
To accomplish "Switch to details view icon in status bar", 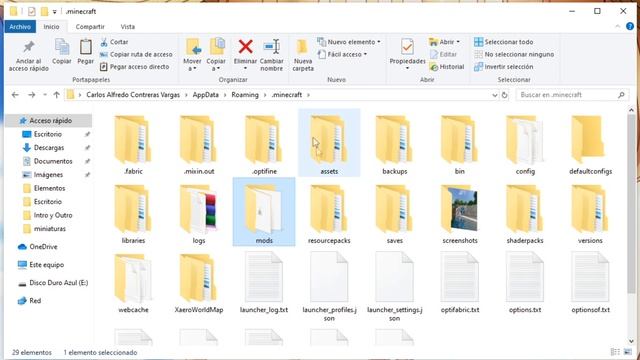I will coord(615,352).
